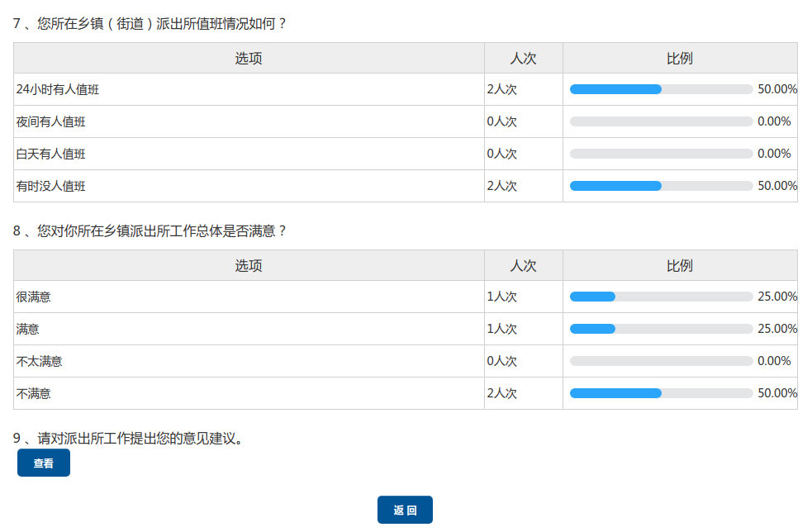Select the 不太满意 option label
The image size is (812, 532).
click(40, 361)
